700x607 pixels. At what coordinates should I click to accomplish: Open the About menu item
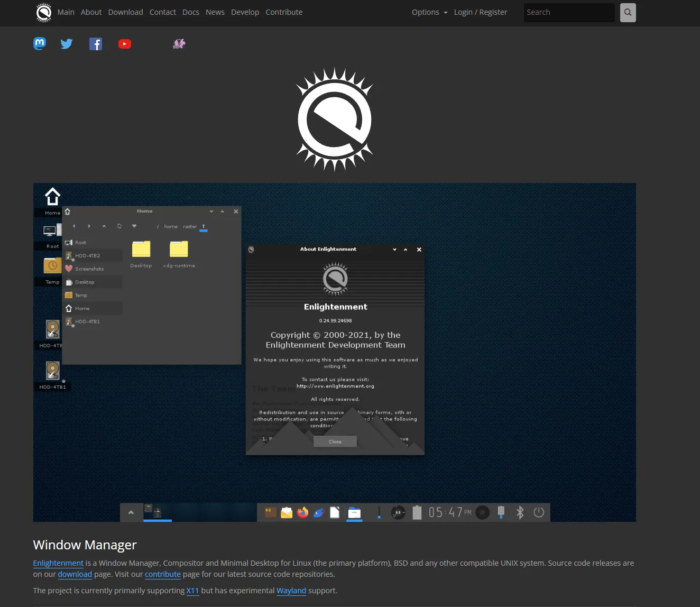click(91, 12)
